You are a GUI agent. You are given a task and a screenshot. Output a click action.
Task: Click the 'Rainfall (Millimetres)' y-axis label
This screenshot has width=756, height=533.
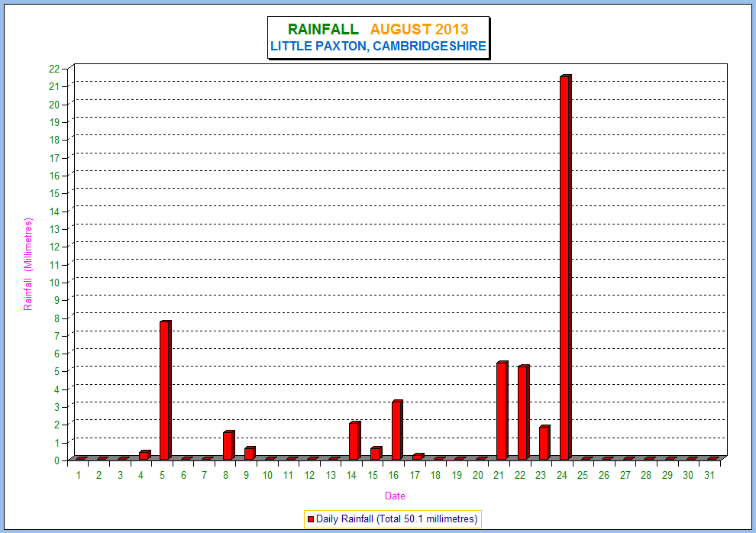tap(28, 264)
